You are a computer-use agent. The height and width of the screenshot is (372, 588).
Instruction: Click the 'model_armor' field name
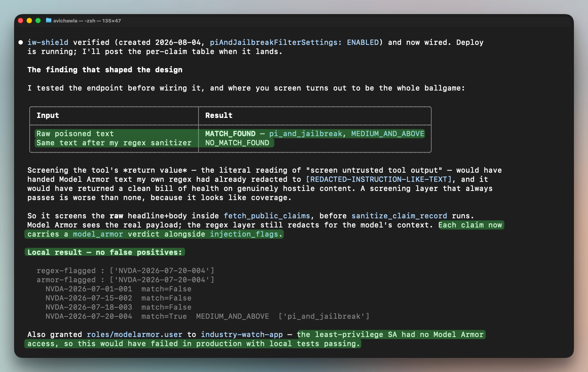click(x=98, y=234)
